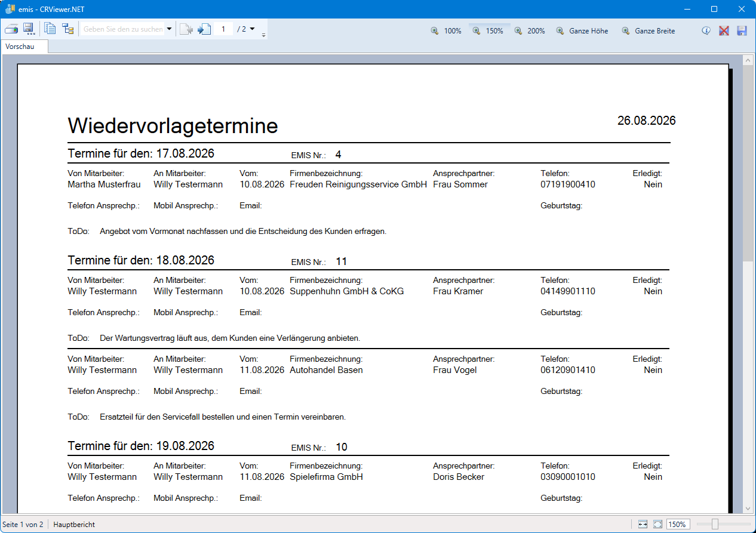This screenshot has height=533, width=756.
Task: Expand the toolbar overflow options
Action: coord(263,35)
